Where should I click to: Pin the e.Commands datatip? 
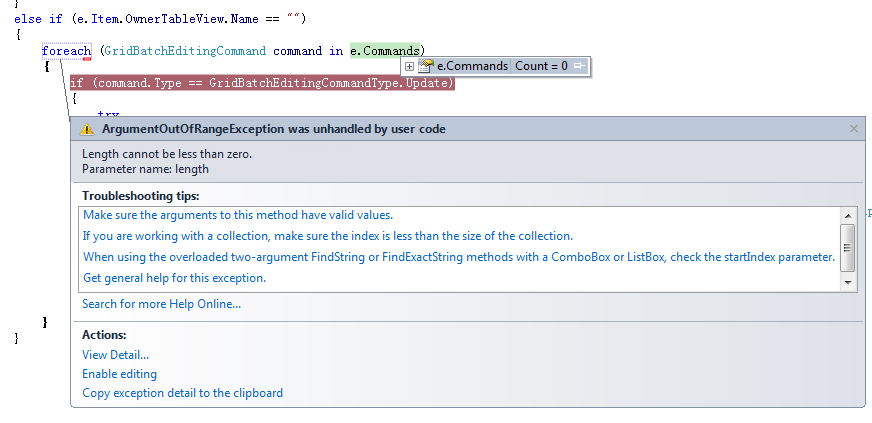(x=578, y=66)
